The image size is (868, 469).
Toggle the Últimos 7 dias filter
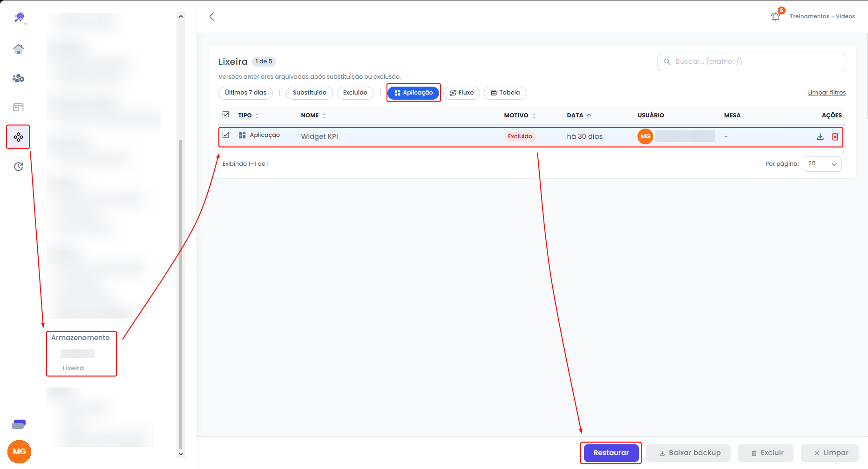(245, 93)
